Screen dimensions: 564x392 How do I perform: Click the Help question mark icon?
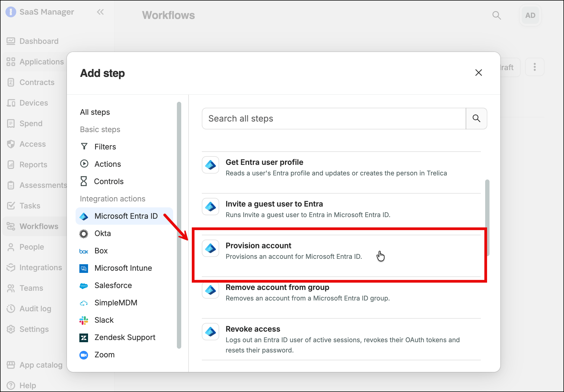point(11,386)
